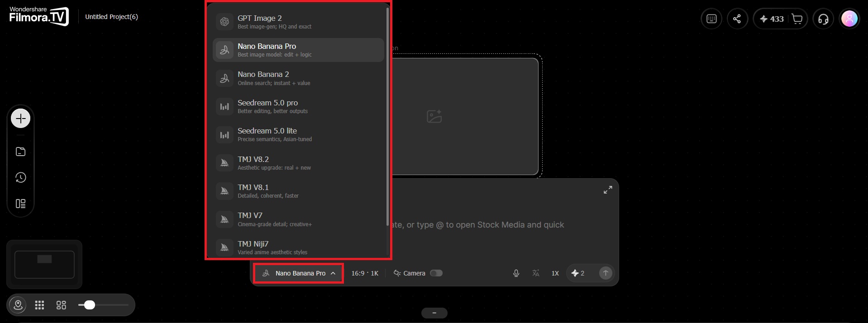Choose TMJ Niji7 anime model
Viewport: 868px width, 323px height.
[298, 247]
